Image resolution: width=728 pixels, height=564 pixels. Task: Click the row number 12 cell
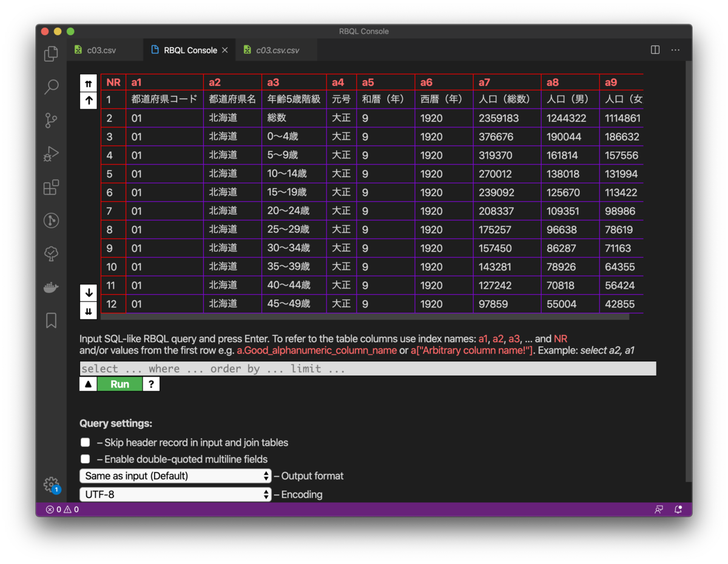(113, 304)
